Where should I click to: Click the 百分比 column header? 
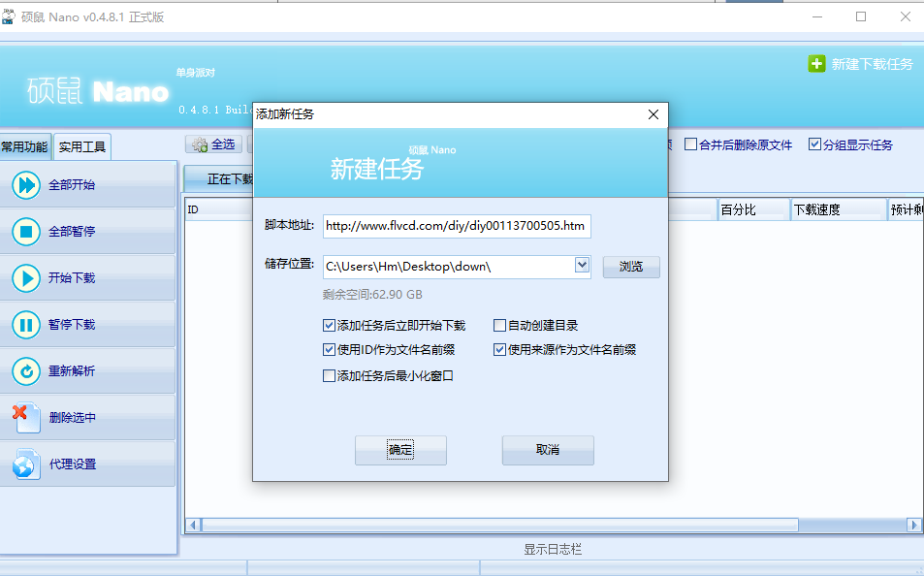(753, 209)
